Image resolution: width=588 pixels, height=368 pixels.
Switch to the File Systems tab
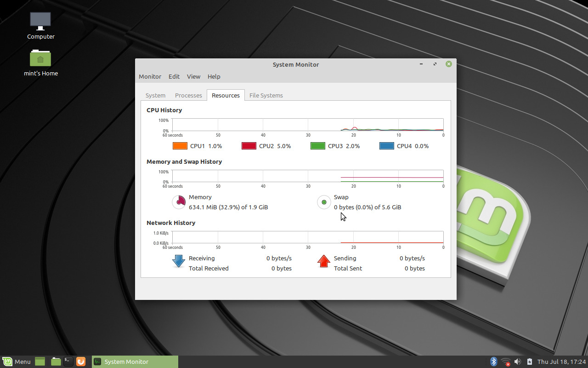[266, 95]
